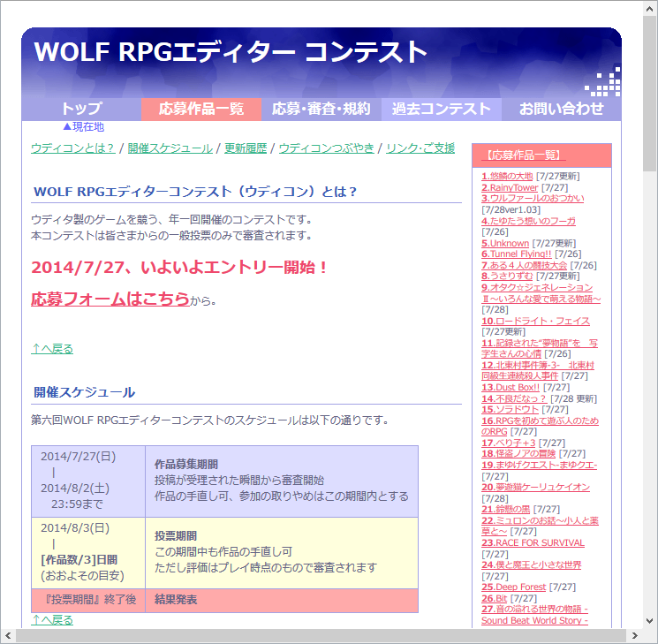This screenshot has width=658, height=644.
Task: Open the 【応募作品一覧】 sidebar header link
Action: pyautogui.click(x=524, y=155)
